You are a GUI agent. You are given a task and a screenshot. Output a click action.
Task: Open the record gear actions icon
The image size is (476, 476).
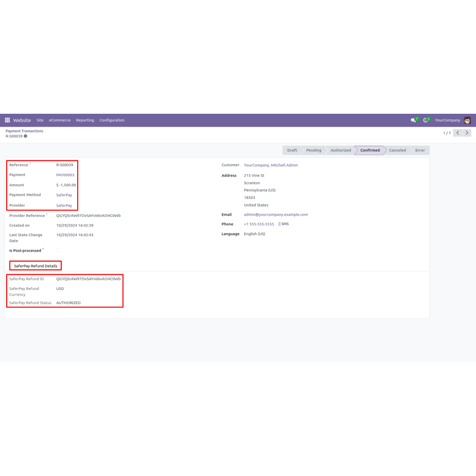pos(26,136)
